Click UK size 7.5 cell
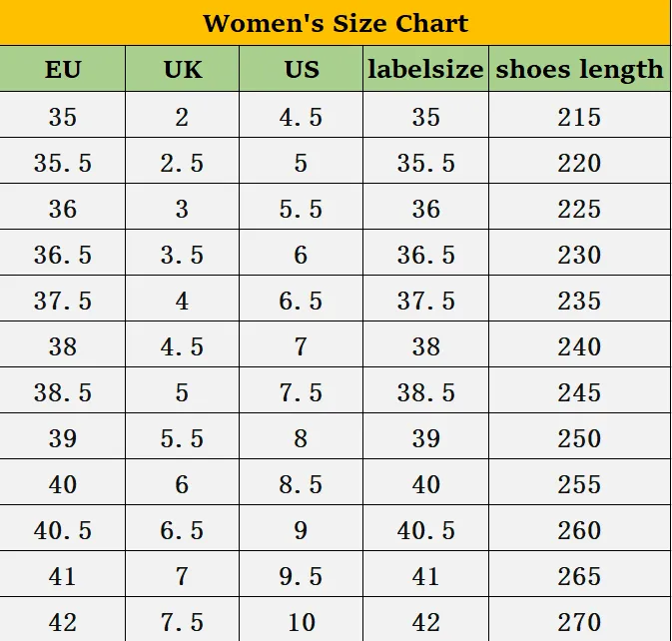The width and height of the screenshot is (672, 641). [182, 620]
